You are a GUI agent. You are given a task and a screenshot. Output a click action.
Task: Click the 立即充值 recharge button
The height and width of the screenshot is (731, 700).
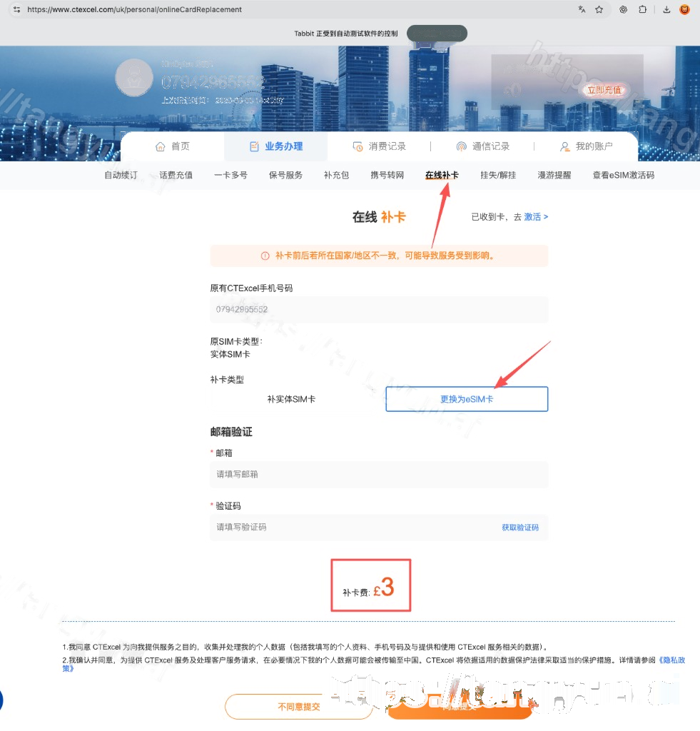point(604,90)
